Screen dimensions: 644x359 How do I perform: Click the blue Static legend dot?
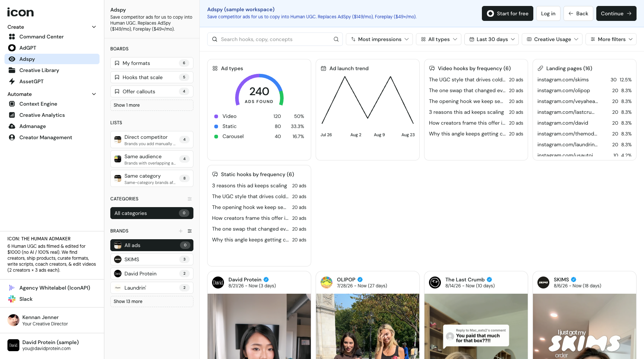[x=216, y=127]
